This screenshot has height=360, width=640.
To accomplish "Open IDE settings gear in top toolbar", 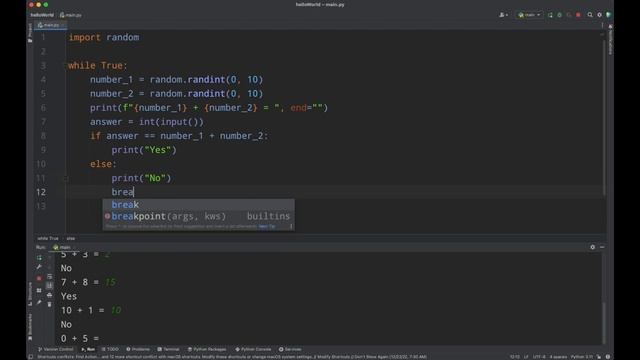I will 599,15.
